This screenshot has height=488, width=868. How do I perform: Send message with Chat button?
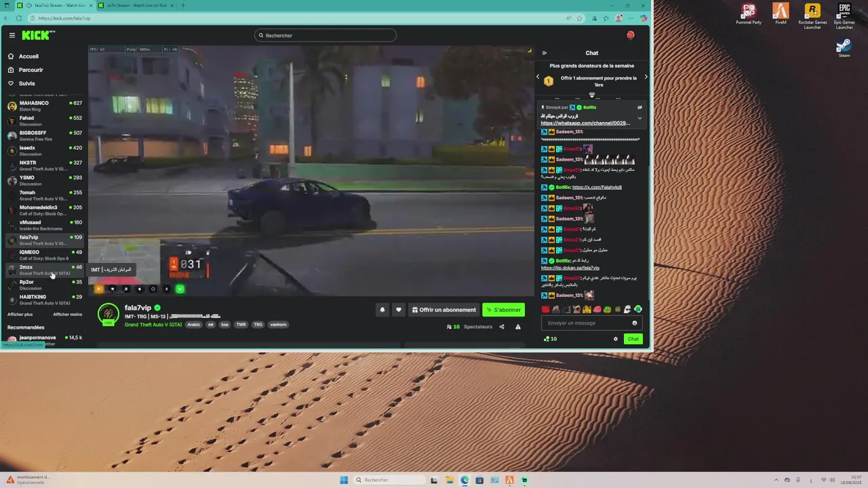coord(633,339)
